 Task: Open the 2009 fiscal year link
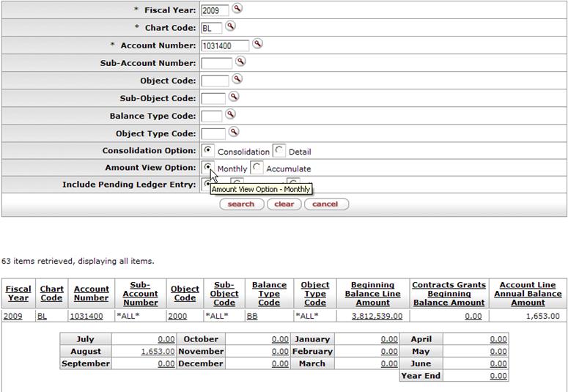(x=13, y=317)
